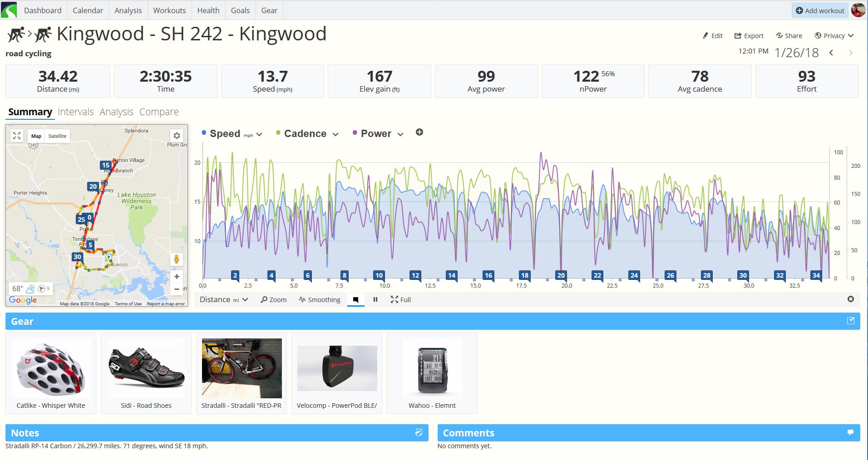Zoom out on the map with minus
This screenshot has width=868, height=460.
point(177,289)
